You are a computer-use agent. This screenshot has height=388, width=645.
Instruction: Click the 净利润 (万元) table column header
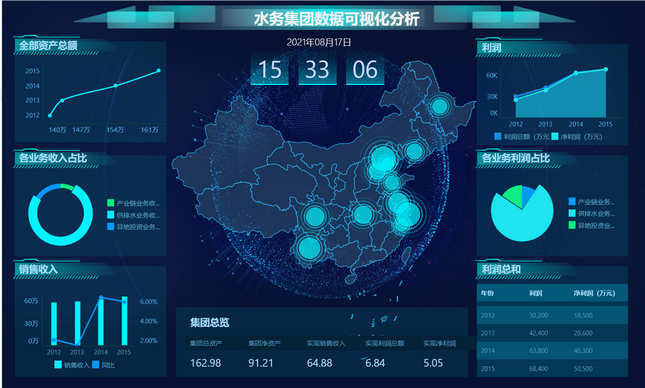click(x=594, y=293)
